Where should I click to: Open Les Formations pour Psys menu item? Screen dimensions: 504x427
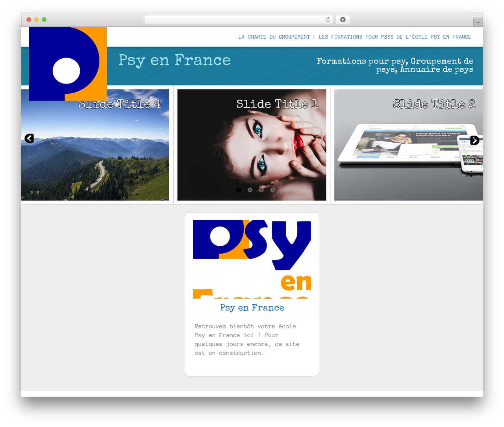coord(395,37)
